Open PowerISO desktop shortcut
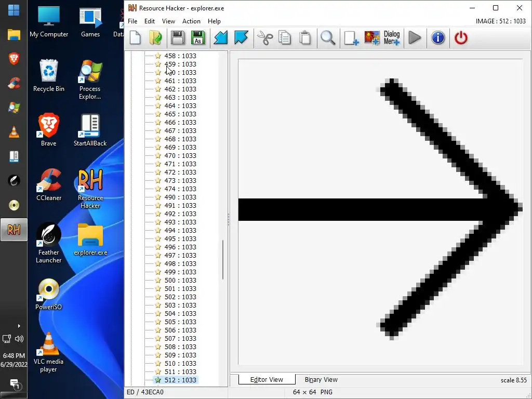Viewport: 532px width, 399px height. (48, 294)
